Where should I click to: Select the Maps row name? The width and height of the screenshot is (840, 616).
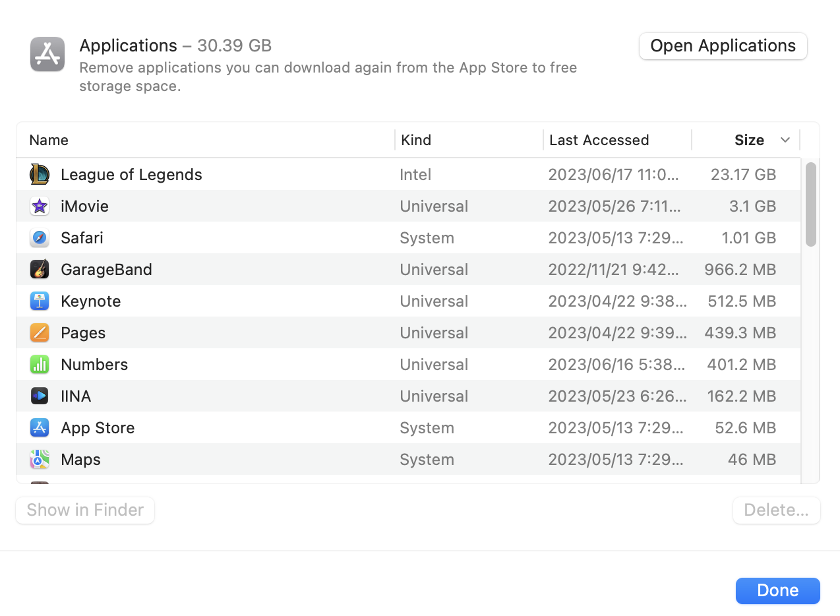click(x=80, y=460)
